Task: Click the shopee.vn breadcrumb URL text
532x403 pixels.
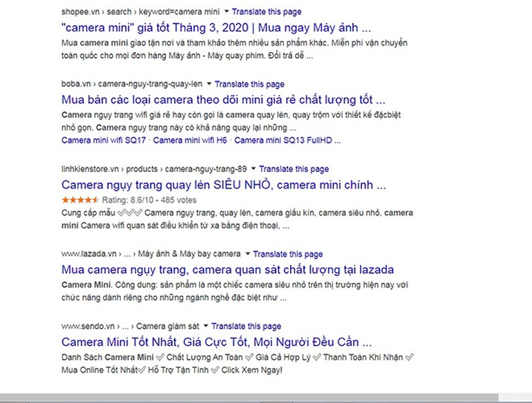Action: tap(140, 12)
